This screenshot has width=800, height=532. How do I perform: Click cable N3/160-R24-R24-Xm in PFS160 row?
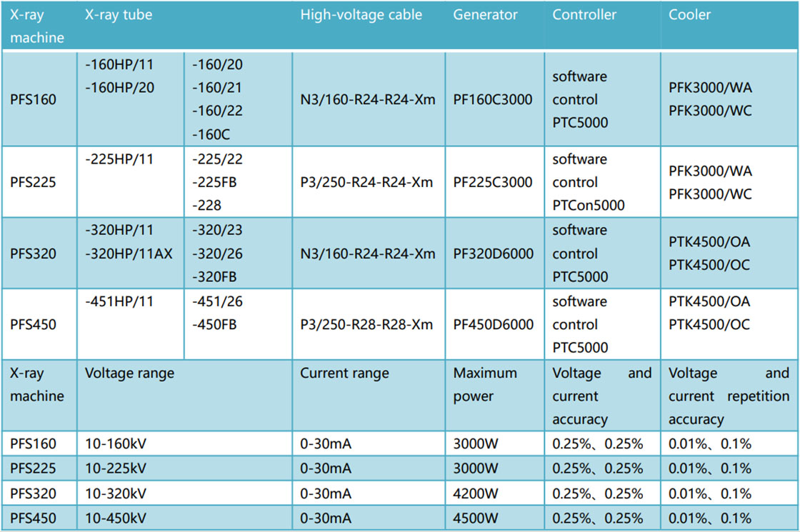(x=368, y=99)
